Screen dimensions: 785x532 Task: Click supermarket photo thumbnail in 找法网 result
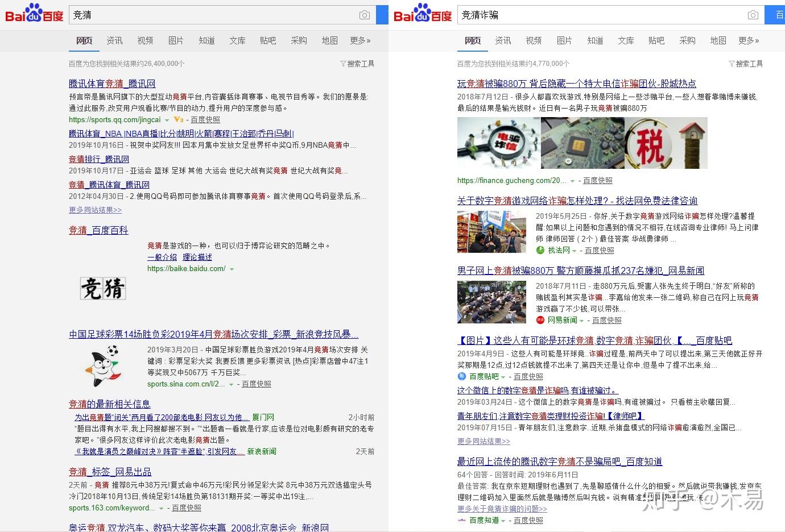[x=492, y=232]
